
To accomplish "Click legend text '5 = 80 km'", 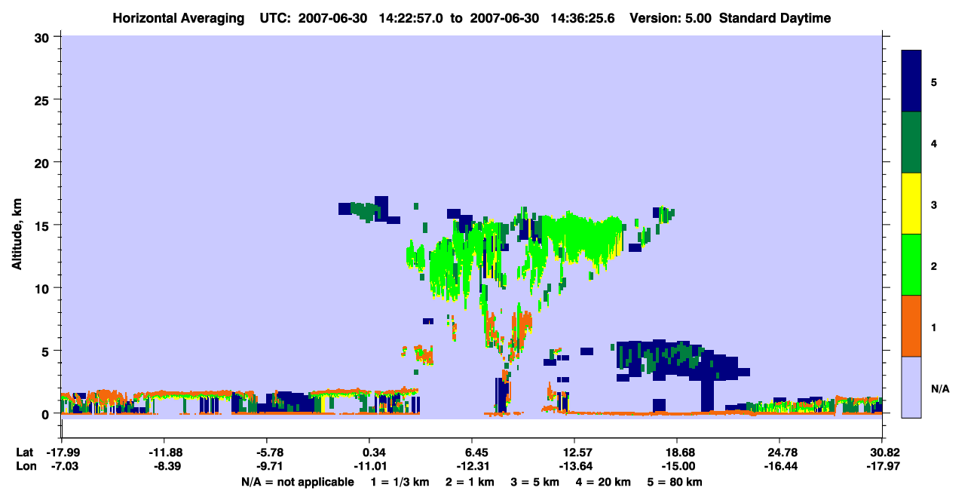I will point(675,482).
